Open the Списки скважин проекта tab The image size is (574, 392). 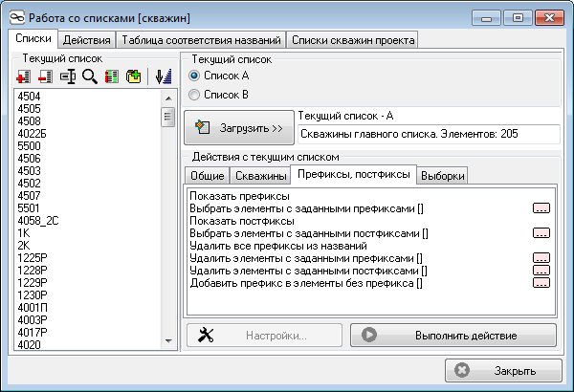click(352, 40)
